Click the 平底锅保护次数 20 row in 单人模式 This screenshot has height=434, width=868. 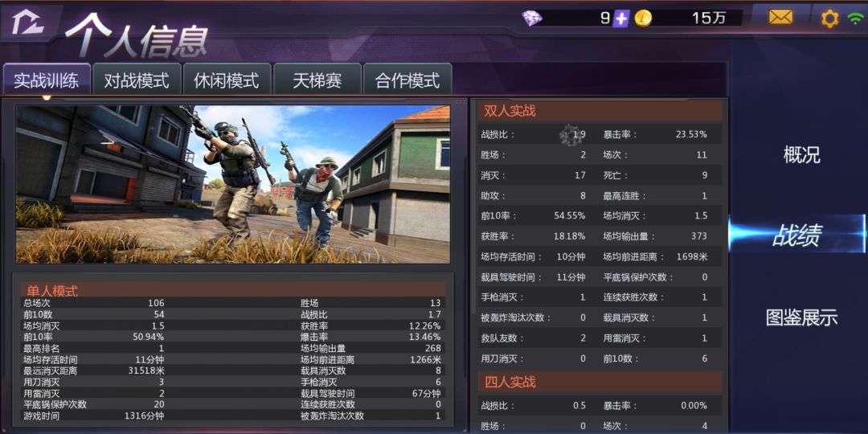coord(93,404)
